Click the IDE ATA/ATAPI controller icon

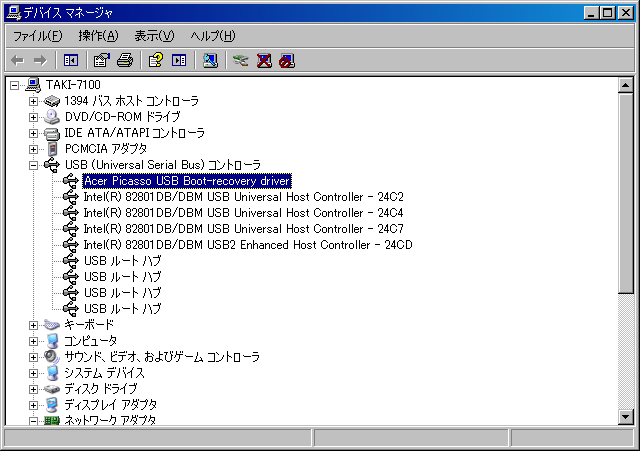(x=52, y=133)
